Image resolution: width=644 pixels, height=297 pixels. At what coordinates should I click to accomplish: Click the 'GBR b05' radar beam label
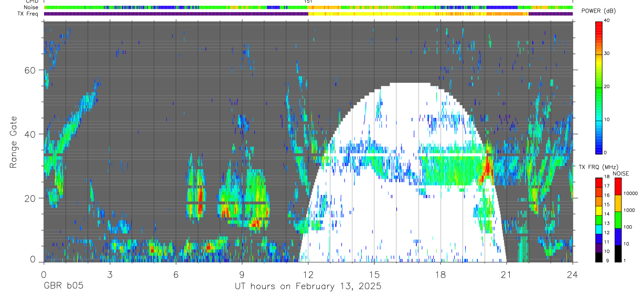coord(63,287)
